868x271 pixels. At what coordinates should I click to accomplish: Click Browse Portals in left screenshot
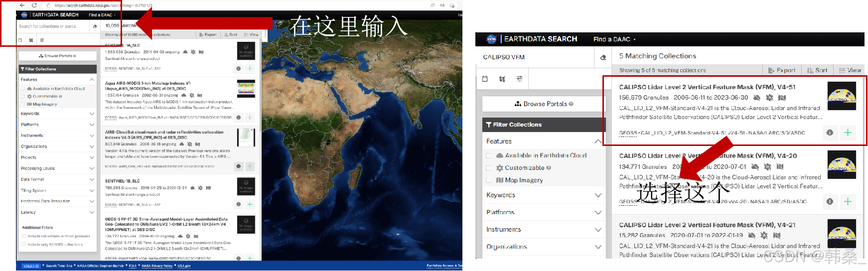[57, 56]
